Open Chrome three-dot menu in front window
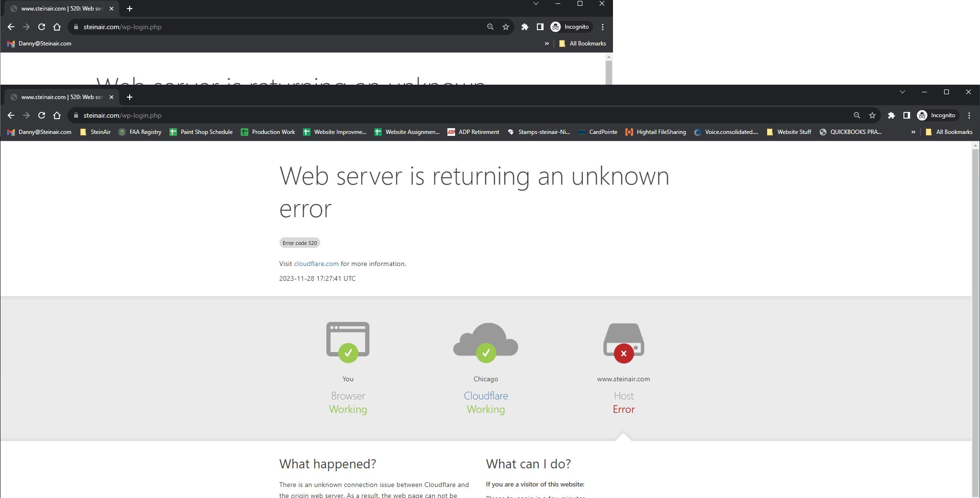 pos(969,115)
